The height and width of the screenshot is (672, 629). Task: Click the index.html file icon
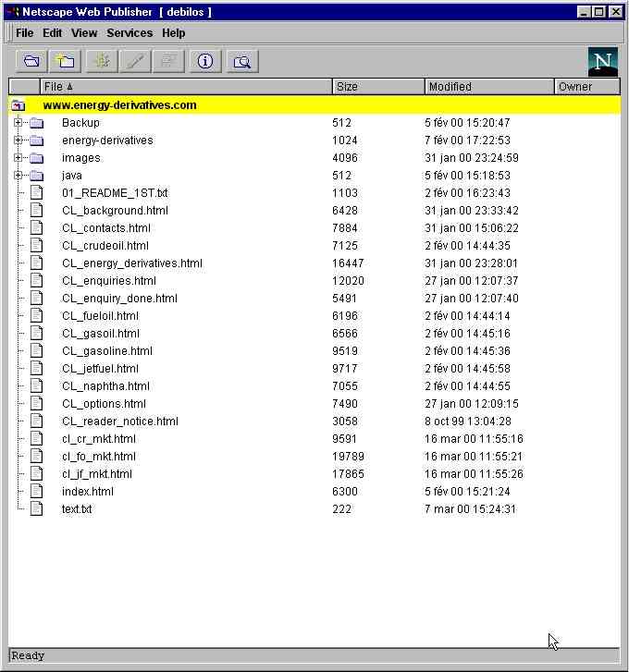click(x=37, y=492)
